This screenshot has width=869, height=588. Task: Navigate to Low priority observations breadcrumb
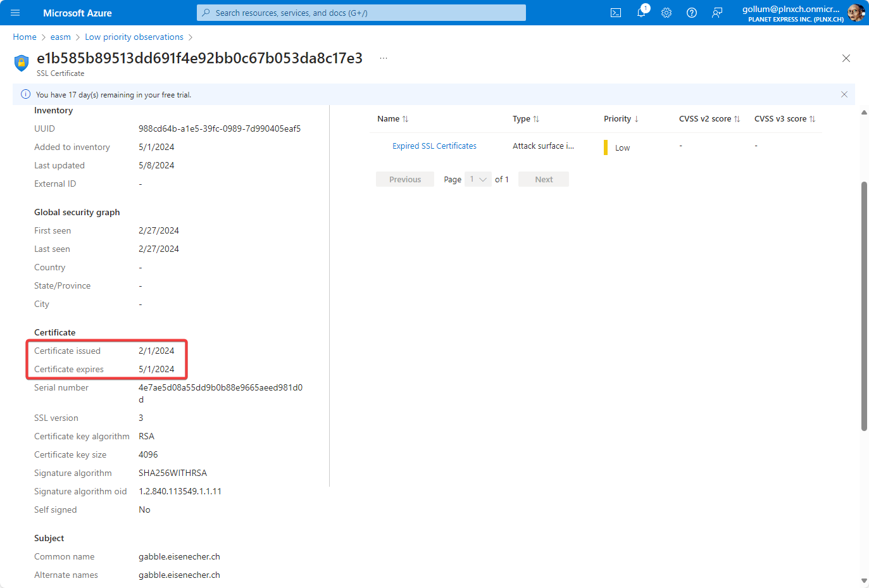pyautogui.click(x=134, y=37)
